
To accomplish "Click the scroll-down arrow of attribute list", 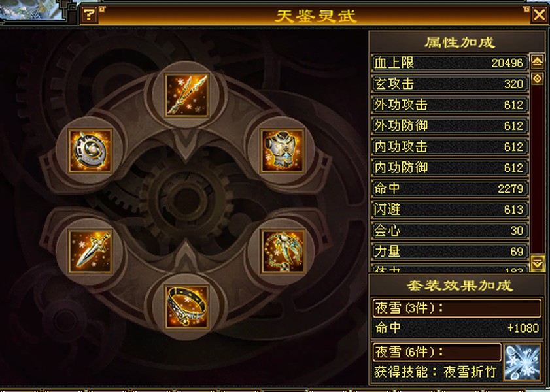I will (538, 263).
